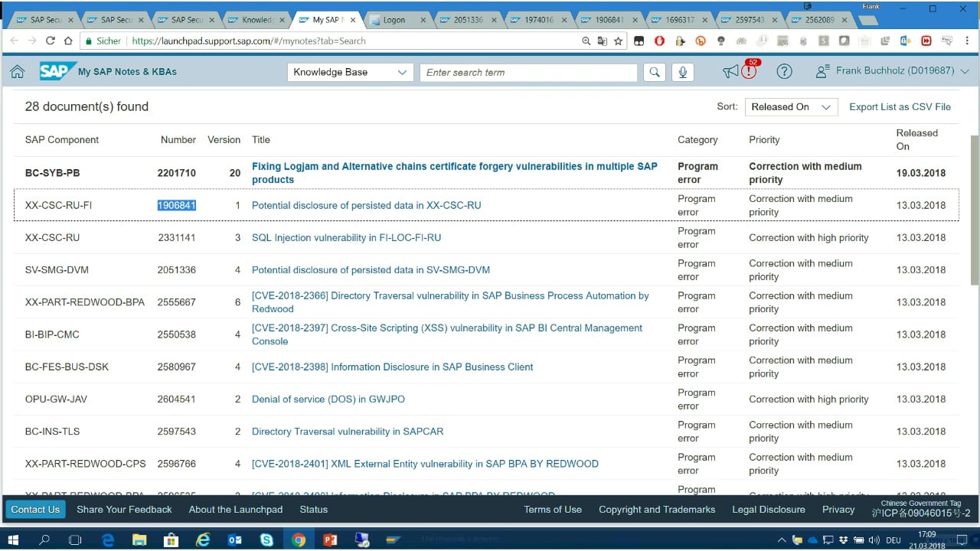
Task: Open File Explorer from taskbar
Action: click(139, 540)
